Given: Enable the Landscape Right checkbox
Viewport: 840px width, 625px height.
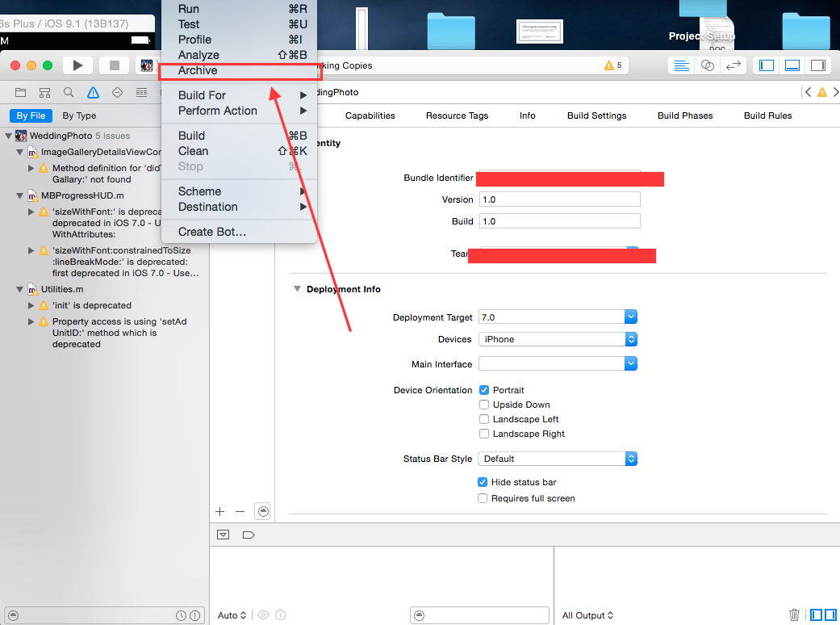Looking at the screenshot, I should [x=484, y=433].
